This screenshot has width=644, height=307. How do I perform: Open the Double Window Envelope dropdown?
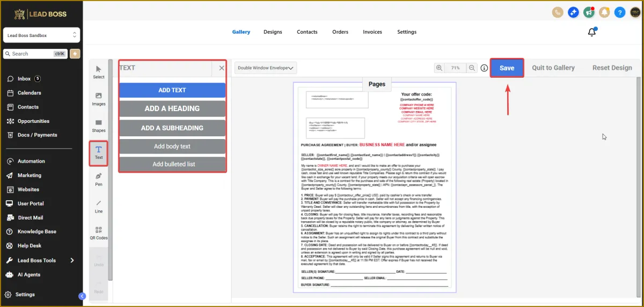266,68
